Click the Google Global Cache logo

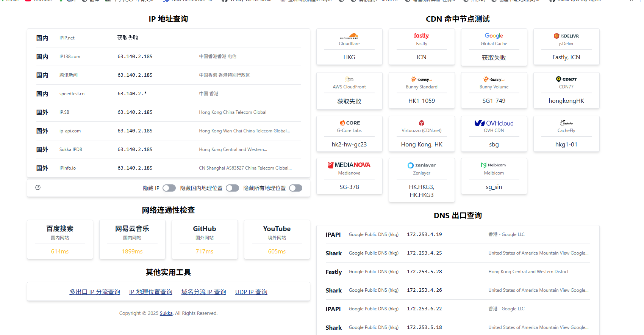point(494,36)
